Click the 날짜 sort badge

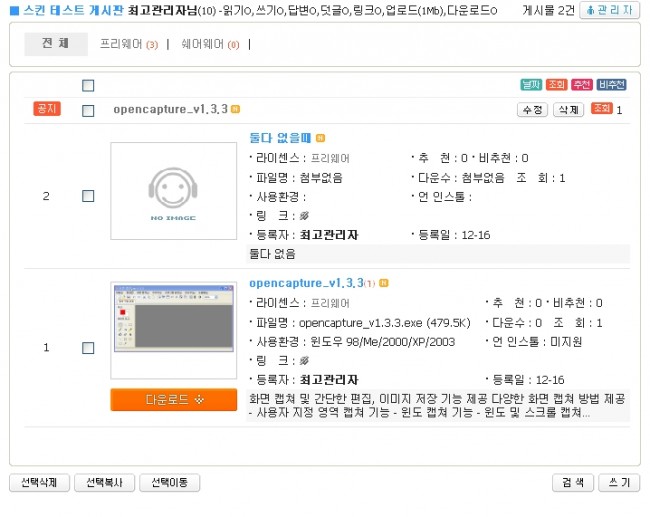[530, 85]
